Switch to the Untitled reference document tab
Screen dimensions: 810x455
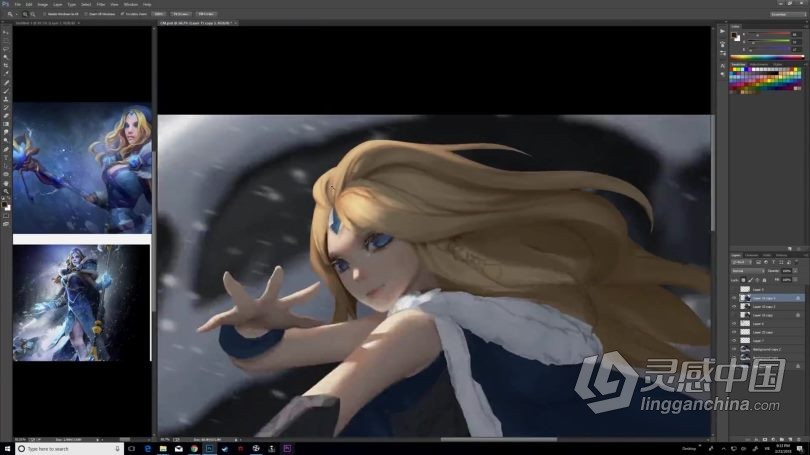(45, 23)
